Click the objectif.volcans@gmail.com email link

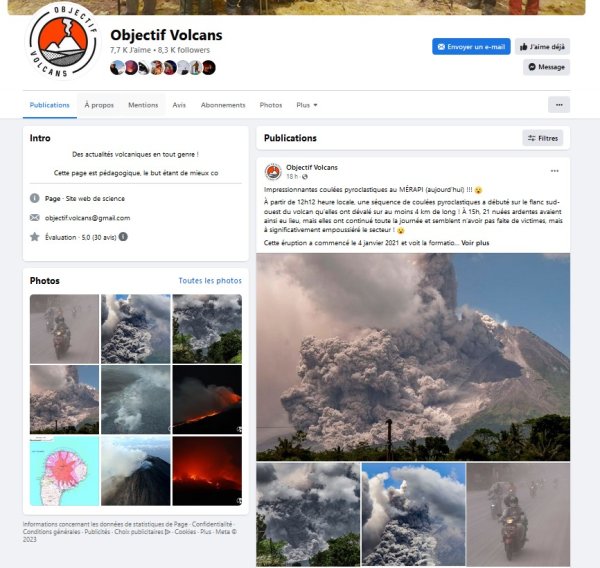(x=88, y=218)
